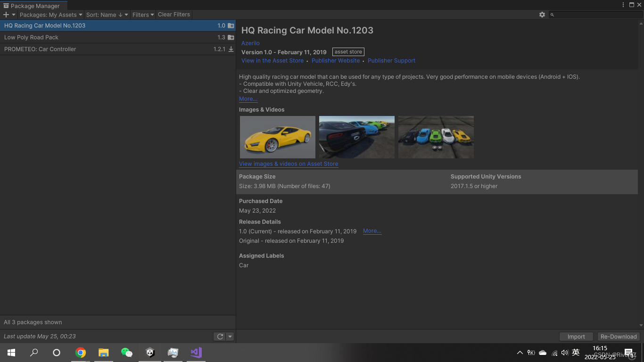Viewport: 644px width, 362px height.
Task: Open the advanced settings gear icon
Action: (x=542, y=15)
